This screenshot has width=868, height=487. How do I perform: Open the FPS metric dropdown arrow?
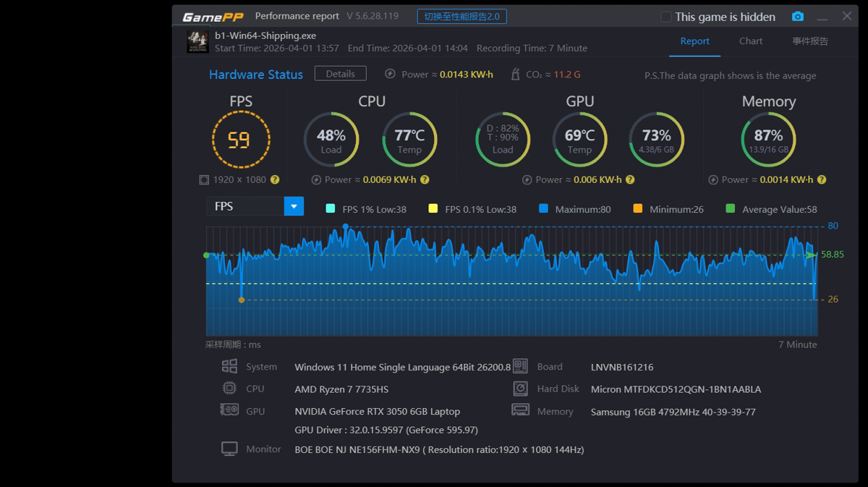click(294, 206)
